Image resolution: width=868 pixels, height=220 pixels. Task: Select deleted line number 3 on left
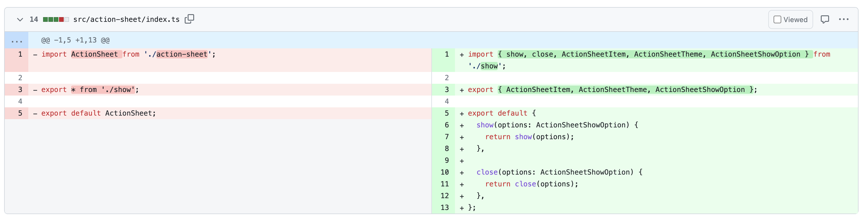(20, 90)
